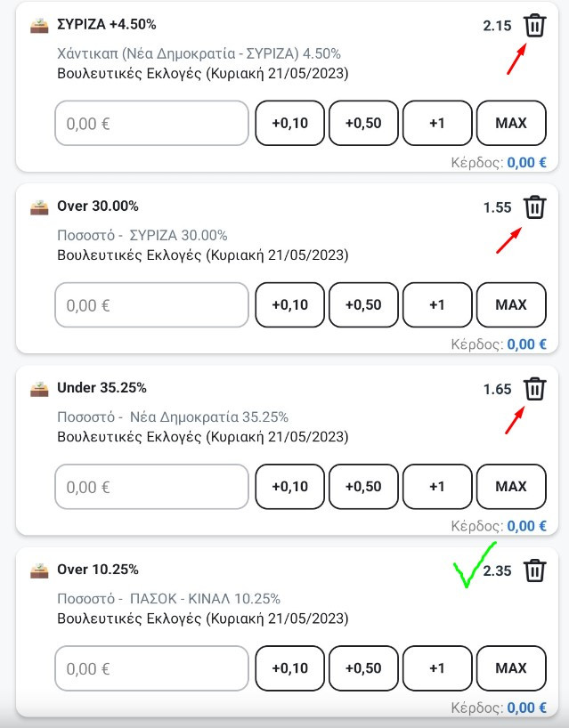The image size is (569, 728).
Task: Click ballot box icon beside Over 30.00%
Action: (39, 206)
